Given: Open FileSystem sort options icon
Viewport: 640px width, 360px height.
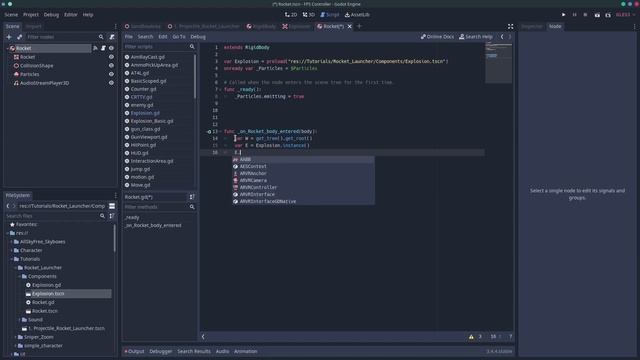Looking at the screenshot, I should pyautogui.click(x=112, y=216).
